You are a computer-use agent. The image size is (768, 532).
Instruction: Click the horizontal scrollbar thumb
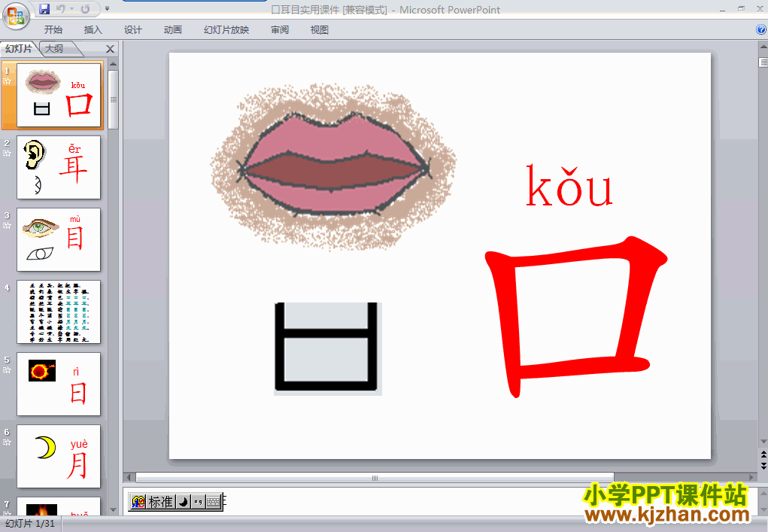pyautogui.click(x=375, y=478)
